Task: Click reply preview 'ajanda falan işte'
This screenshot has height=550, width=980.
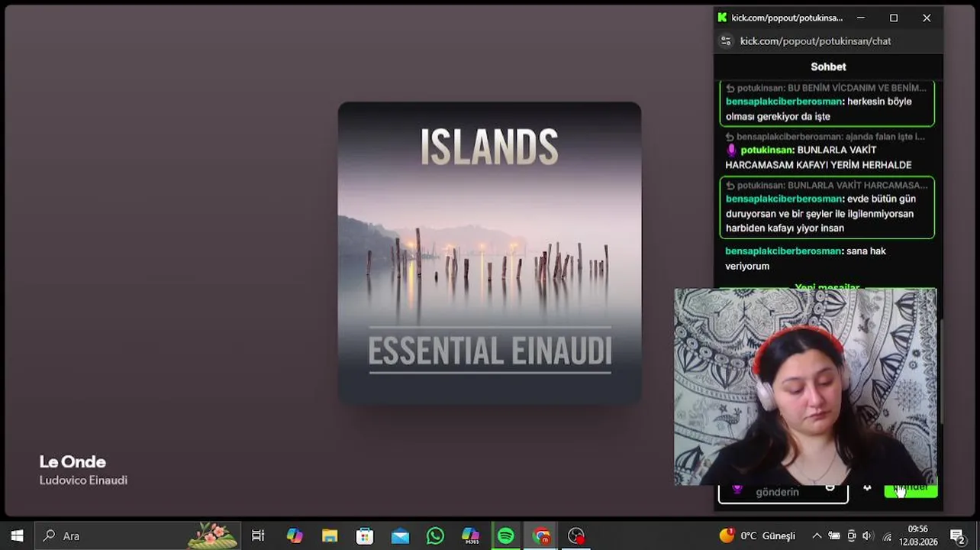Action: (x=826, y=137)
